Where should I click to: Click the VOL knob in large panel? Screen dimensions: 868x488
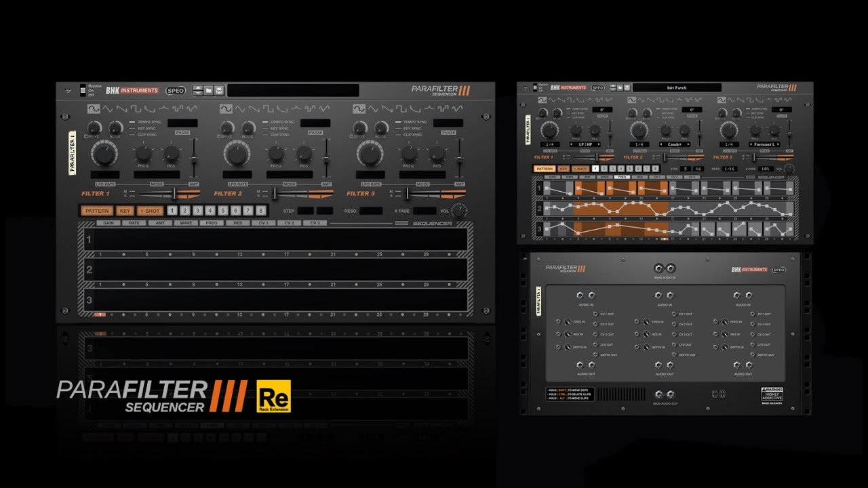coord(459,211)
